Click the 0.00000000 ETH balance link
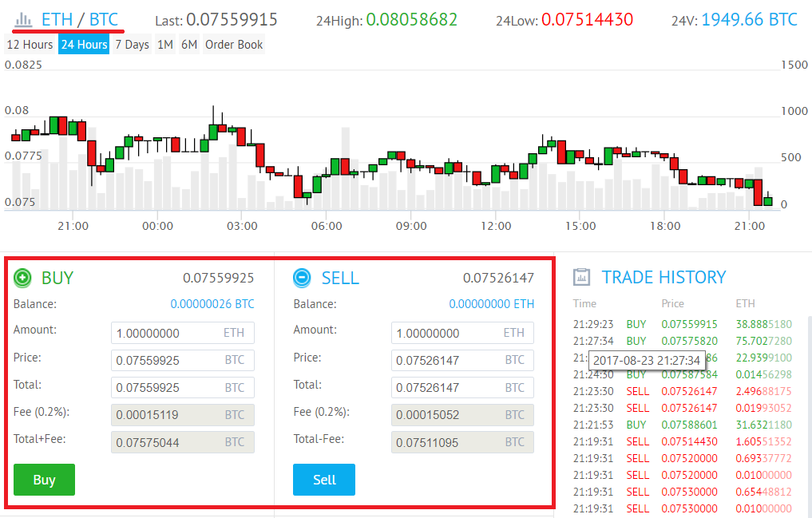The image size is (812, 518). click(491, 304)
